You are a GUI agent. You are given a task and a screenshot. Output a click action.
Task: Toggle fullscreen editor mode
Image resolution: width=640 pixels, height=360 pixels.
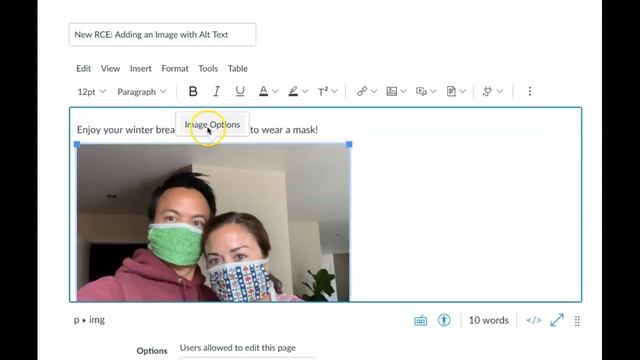pyautogui.click(x=557, y=320)
